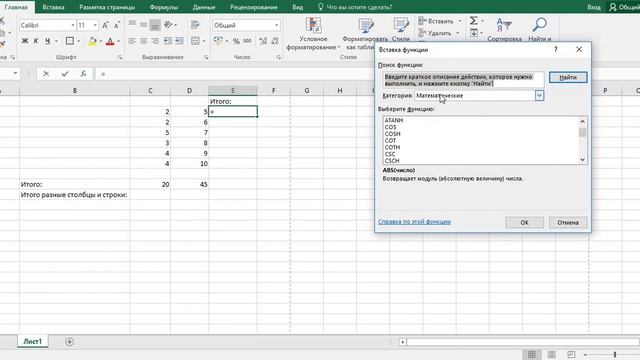
Task: Switch to Normal view in status bar
Action: [531, 354]
